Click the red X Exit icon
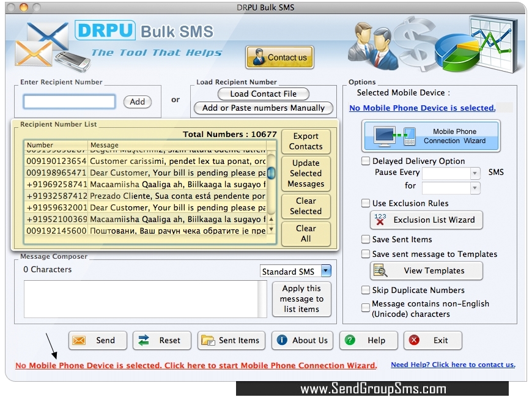 click(x=414, y=340)
